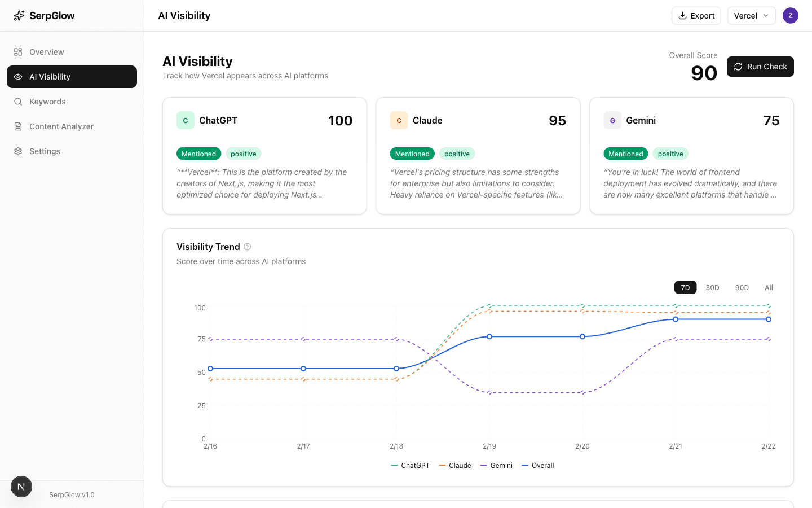Click the SerpGlow logo icon
812x508 pixels.
(19, 15)
